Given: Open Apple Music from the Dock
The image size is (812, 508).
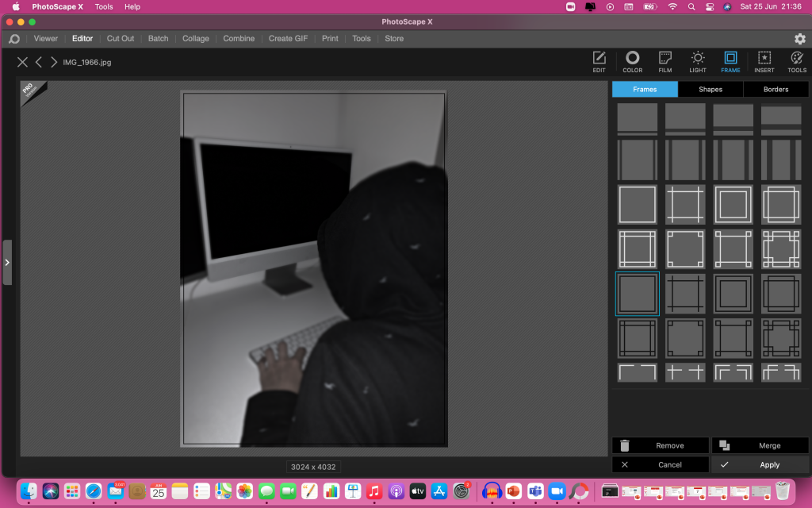Looking at the screenshot, I should coord(374,491).
